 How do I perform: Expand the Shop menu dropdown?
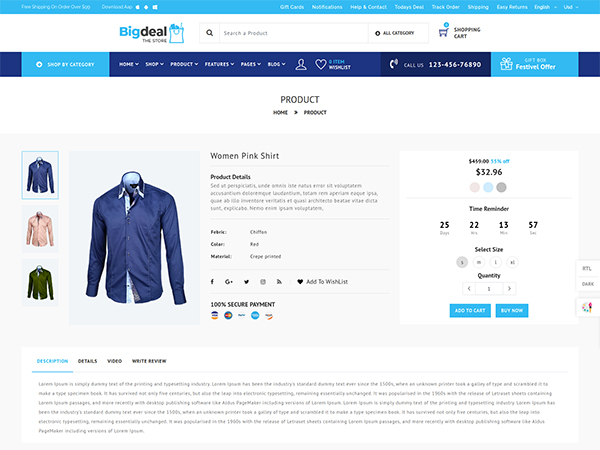coord(154,64)
